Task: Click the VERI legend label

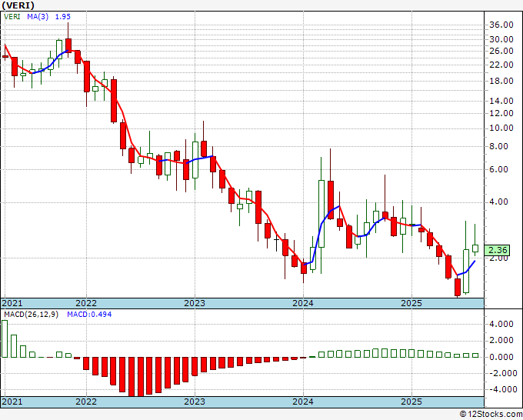Action: pyautogui.click(x=12, y=16)
